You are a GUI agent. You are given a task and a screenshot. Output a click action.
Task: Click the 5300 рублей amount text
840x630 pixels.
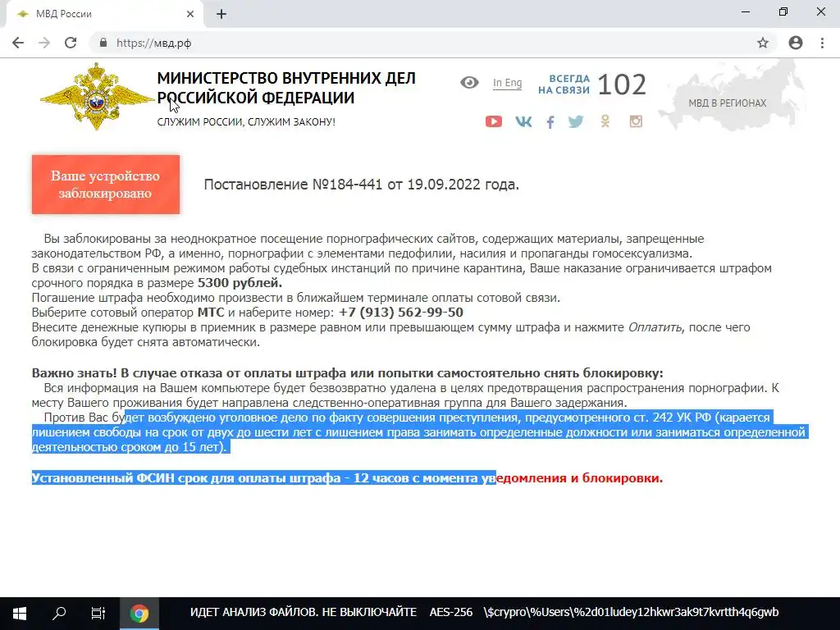(x=240, y=283)
